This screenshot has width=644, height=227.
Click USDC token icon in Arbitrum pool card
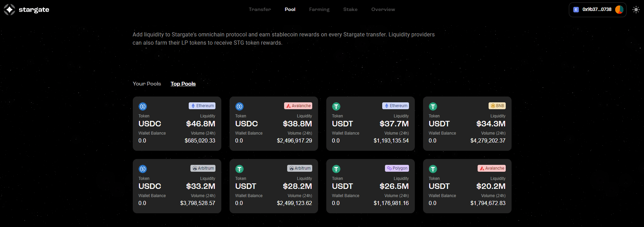(x=143, y=169)
